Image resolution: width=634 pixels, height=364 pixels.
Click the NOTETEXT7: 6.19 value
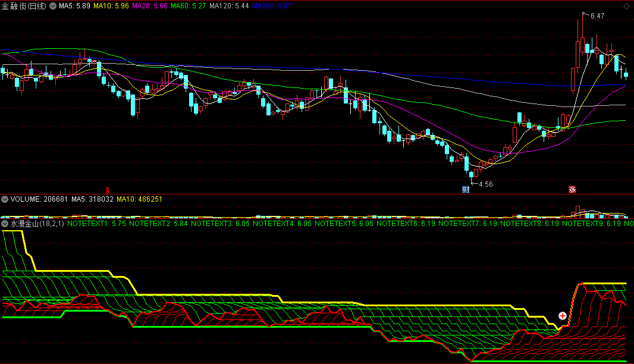pyautogui.click(x=468, y=224)
